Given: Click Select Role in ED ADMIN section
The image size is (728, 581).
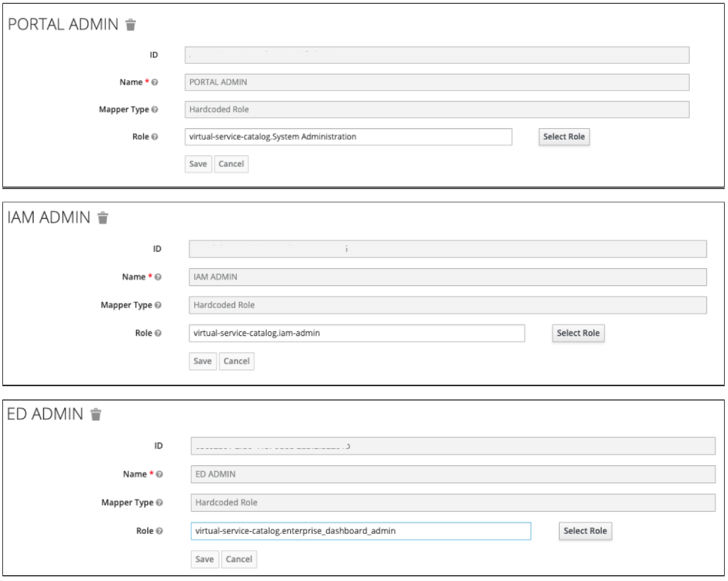Looking at the screenshot, I should coord(585,531).
